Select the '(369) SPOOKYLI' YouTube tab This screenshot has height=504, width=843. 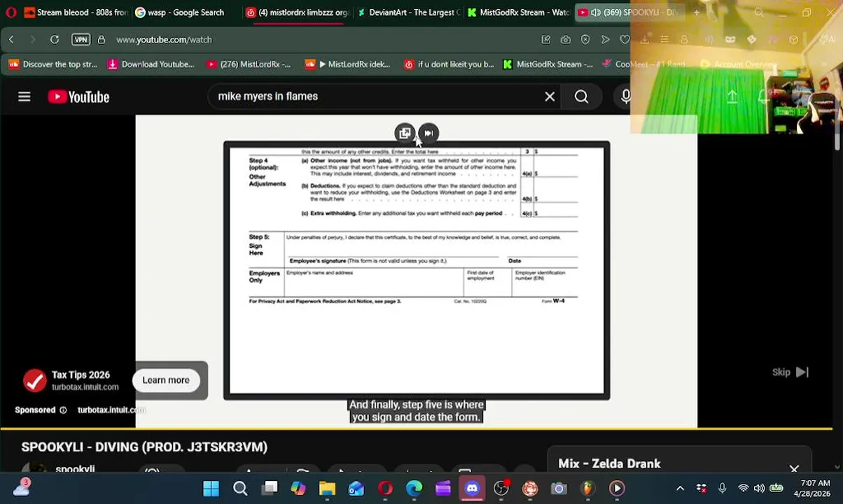[629, 13]
